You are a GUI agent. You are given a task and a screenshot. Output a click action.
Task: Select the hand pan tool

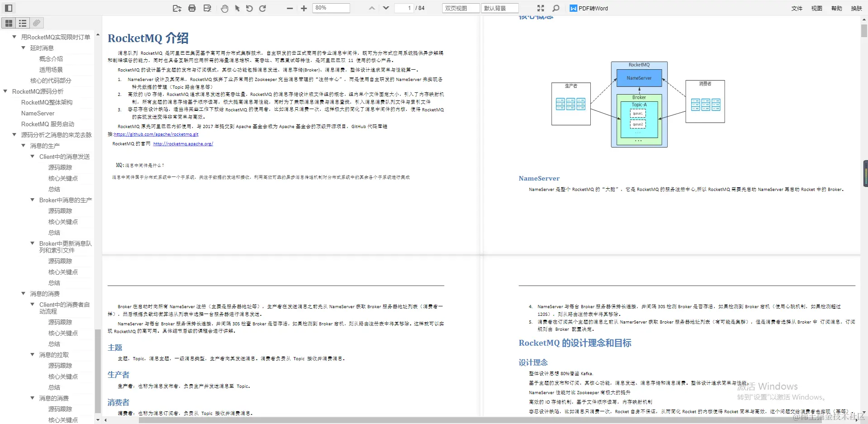[x=224, y=8]
